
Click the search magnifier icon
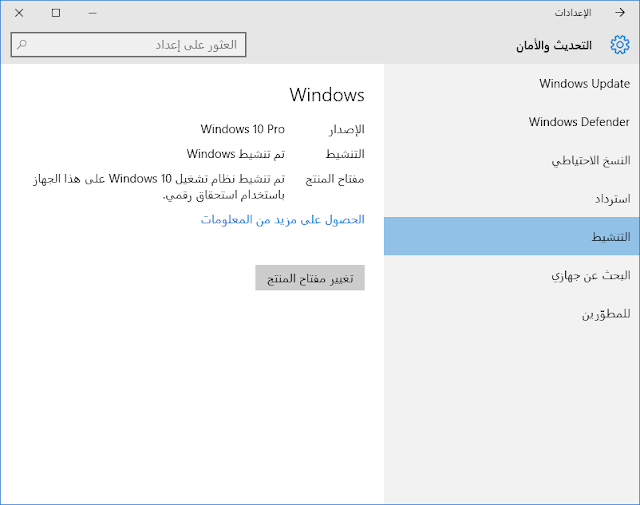[x=22, y=44]
